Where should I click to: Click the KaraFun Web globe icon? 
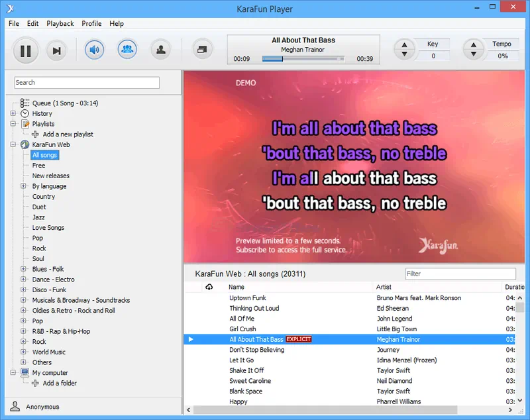pos(25,144)
